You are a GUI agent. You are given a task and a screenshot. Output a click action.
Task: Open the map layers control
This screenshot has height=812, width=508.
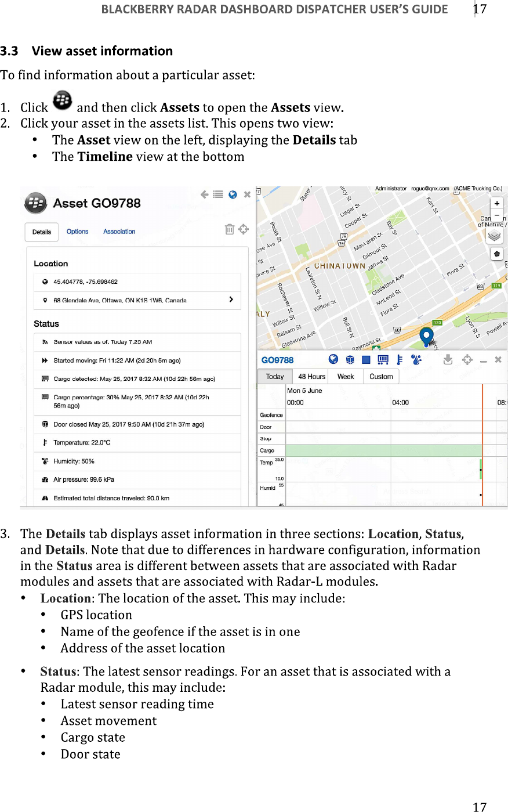coord(494,236)
